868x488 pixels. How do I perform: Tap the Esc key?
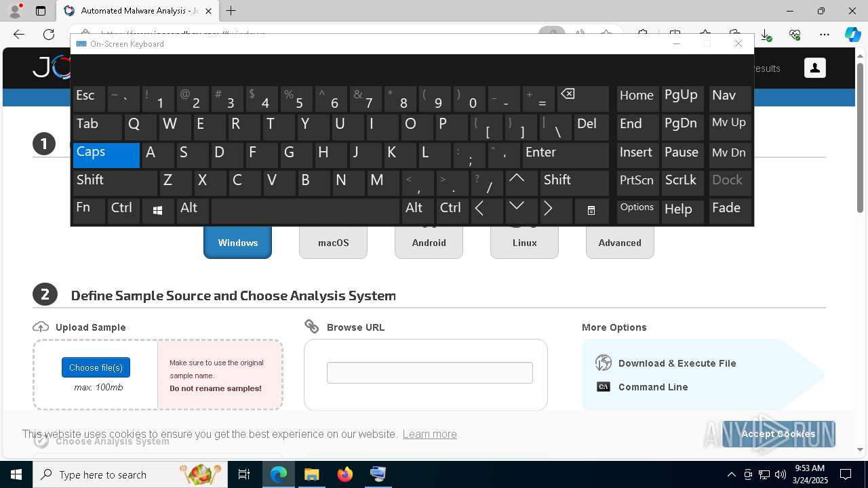click(89, 98)
